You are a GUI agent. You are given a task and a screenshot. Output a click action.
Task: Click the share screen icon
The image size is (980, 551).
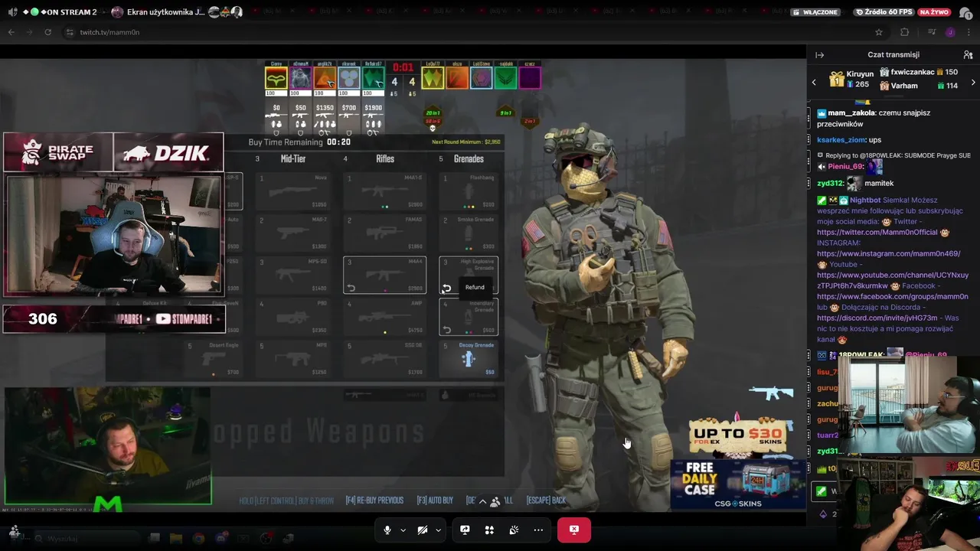pos(465,530)
